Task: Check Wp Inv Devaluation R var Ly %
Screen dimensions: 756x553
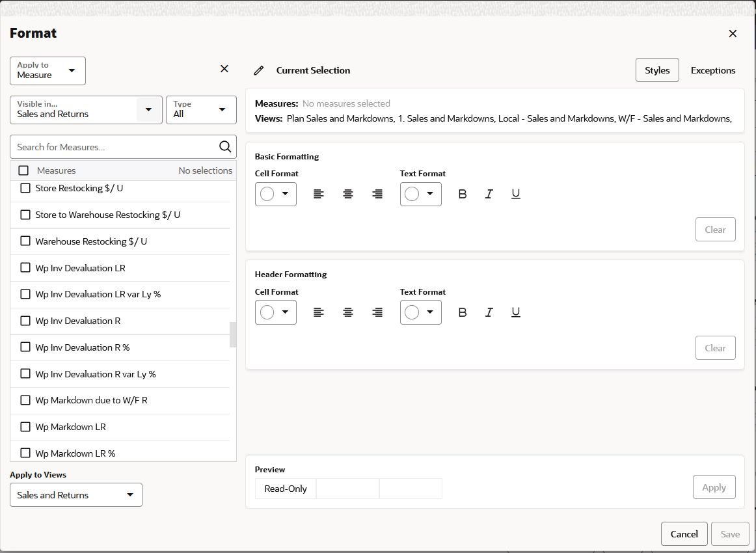Action: coord(25,373)
